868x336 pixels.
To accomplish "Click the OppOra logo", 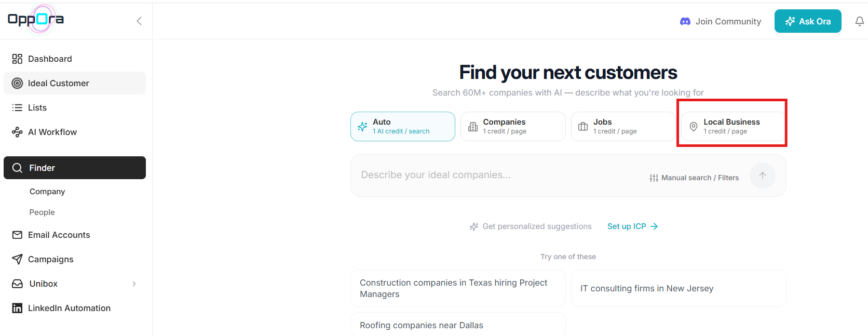I will tap(36, 20).
